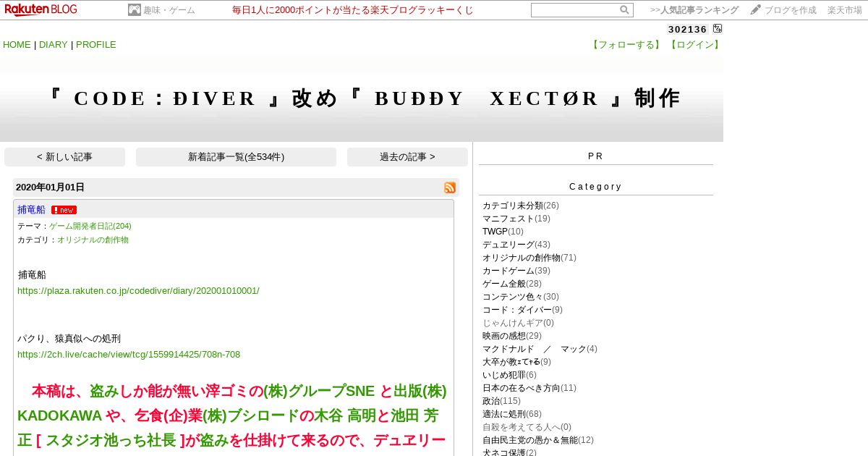868x456 pixels.
Task: Click the pencil icon beside ブログを作成
Action: click(755, 10)
